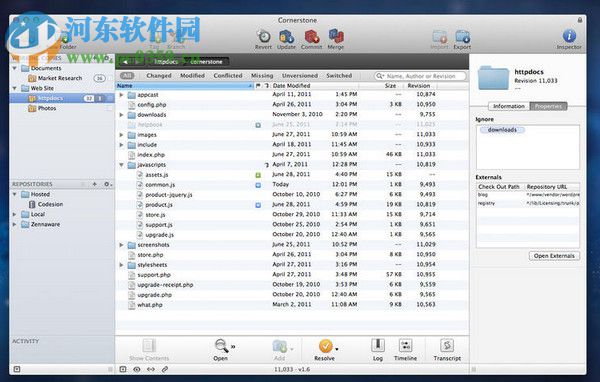600x382 pixels.
Task: Click the Open magnifier icon
Action: pyautogui.click(x=221, y=345)
